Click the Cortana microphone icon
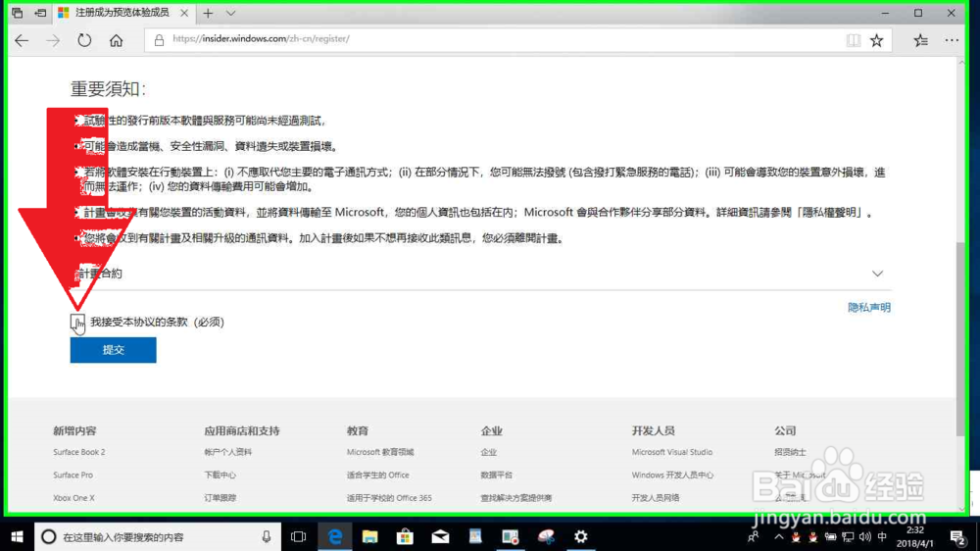980x551 pixels. coord(267,536)
